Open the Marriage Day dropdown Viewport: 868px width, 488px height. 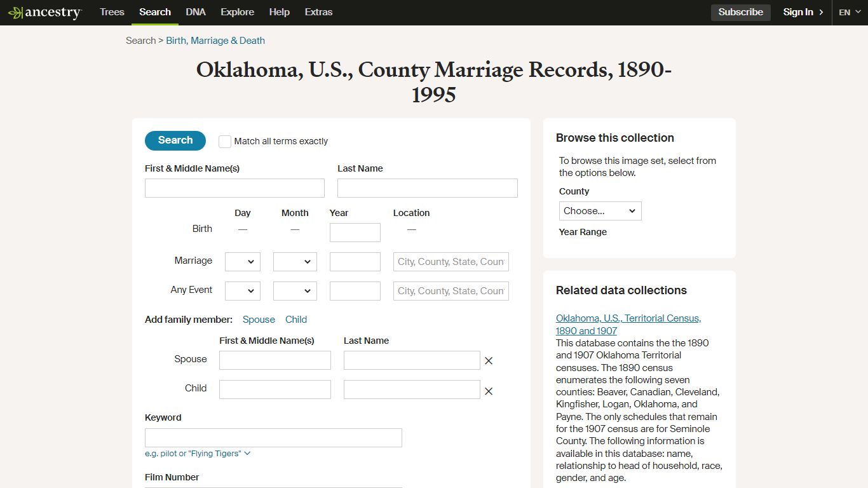point(243,262)
